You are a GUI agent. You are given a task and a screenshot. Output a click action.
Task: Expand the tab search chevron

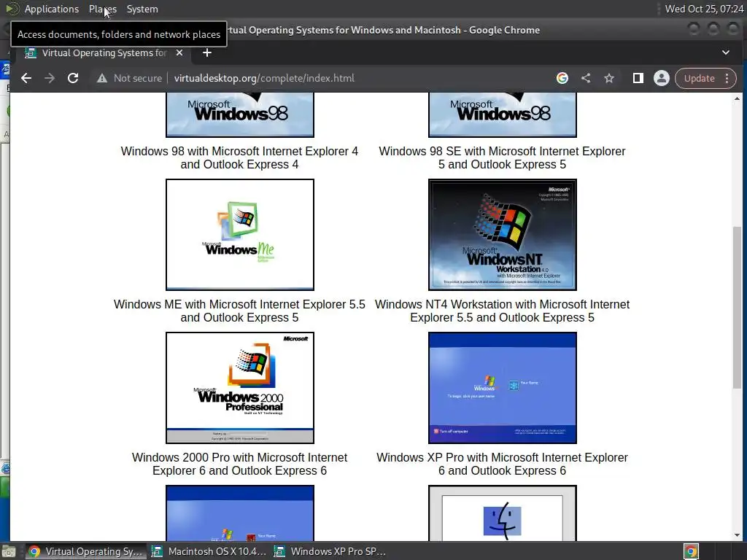[726, 52]
